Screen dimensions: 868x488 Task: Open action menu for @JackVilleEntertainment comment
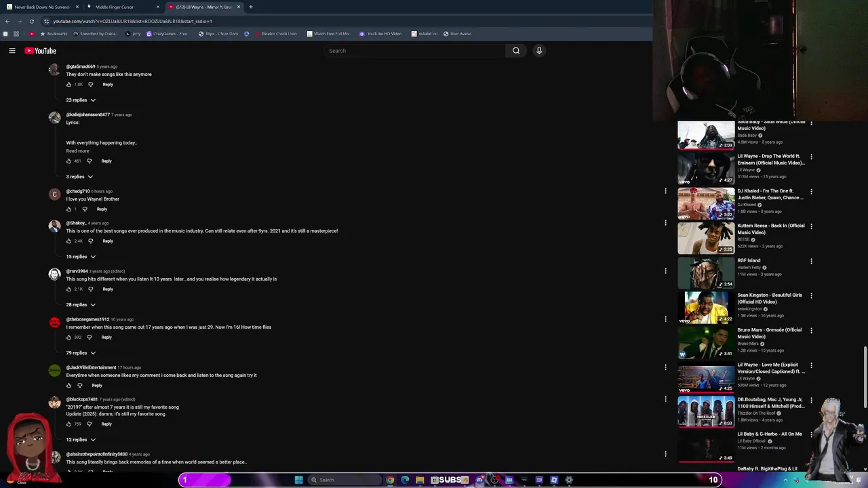(x=665, y=367)
